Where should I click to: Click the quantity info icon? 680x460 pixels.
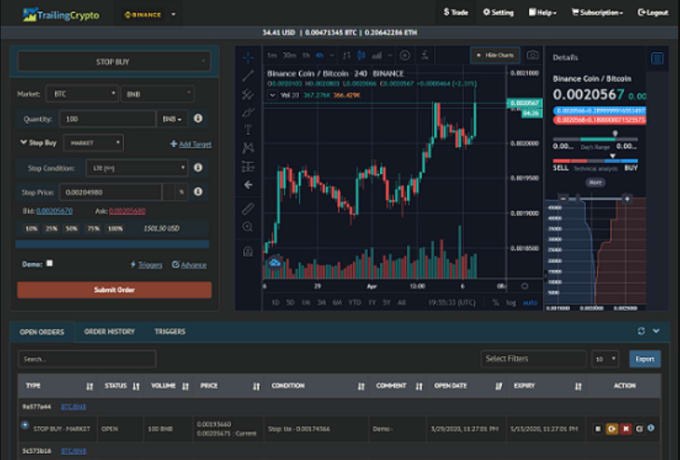pos(198,118)
